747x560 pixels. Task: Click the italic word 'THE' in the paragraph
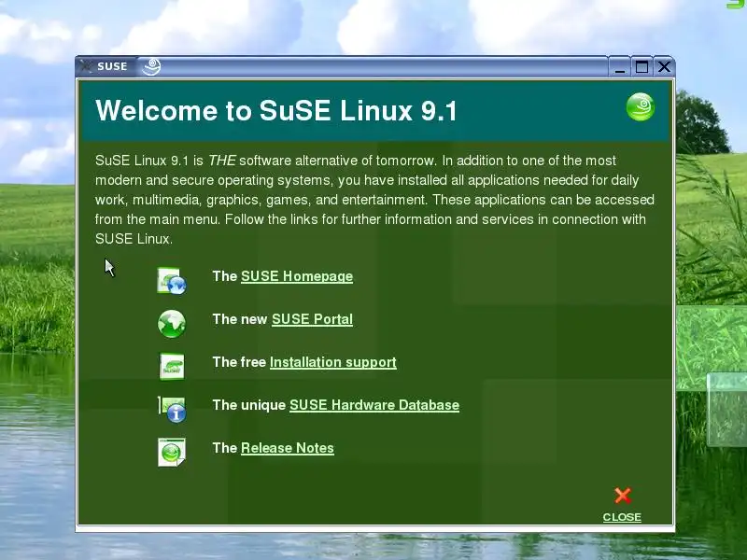(221, 161)
